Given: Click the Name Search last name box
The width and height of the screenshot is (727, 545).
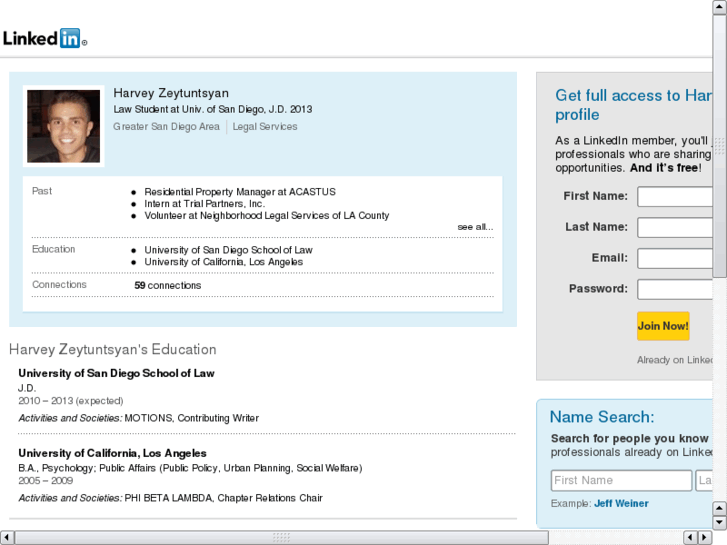Looking at the screenshot, I should click(x=704, y=481).
